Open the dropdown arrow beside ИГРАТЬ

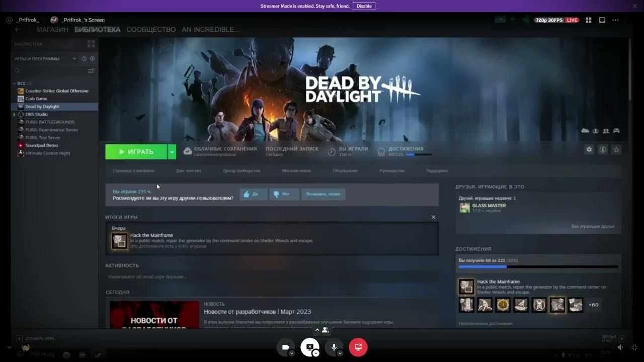172,151
